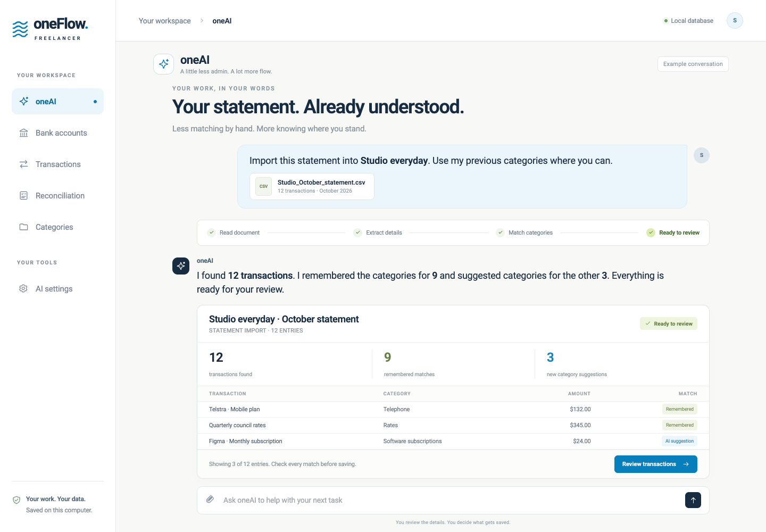The height and width of the screenshot is (532, 766).
Task: Click Example conversation button
Action: pyautogui.click(x=693, y=64)
